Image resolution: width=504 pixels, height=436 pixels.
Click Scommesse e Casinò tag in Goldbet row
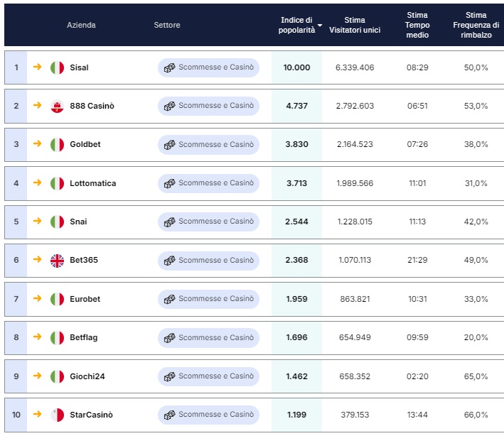click(x=208, y=145)
